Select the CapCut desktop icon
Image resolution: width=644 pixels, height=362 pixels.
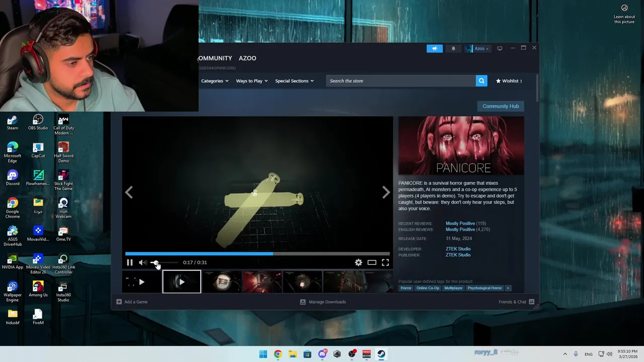click(x=38, y=150)
